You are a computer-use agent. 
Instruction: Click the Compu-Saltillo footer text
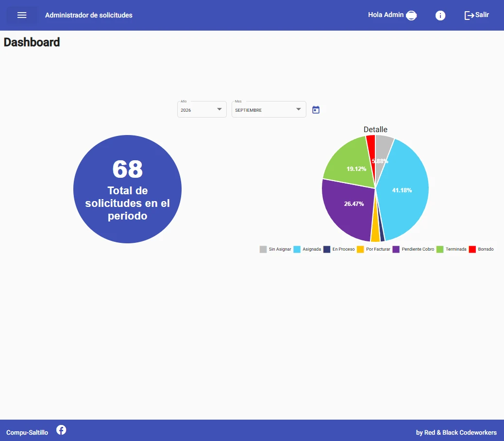[27, 432]
